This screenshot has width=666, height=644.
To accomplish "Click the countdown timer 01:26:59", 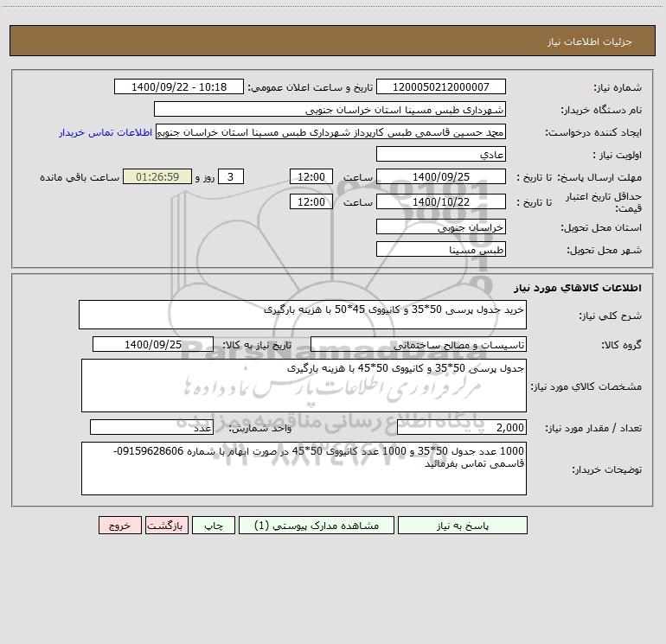I will pyautogui.click(x=157, y=176).
